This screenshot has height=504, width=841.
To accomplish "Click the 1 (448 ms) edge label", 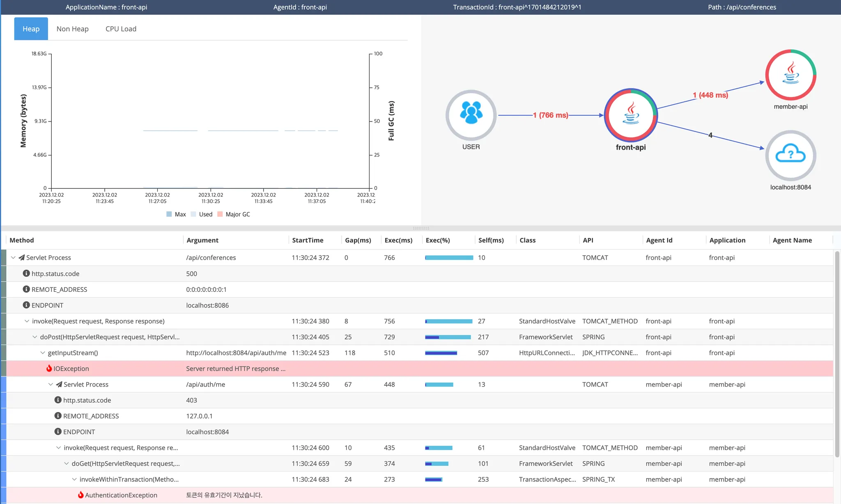I will pos(710,95).
